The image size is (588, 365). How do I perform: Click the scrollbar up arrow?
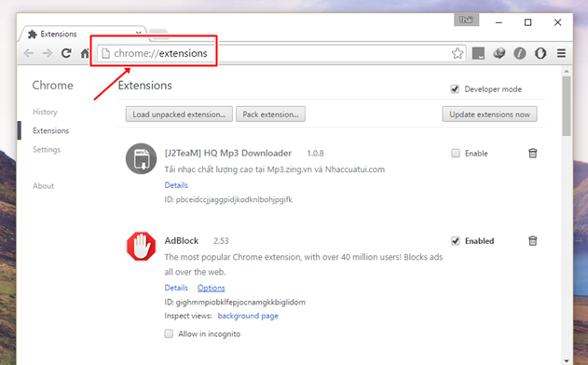pyautogui.click(x=567, y=71)
